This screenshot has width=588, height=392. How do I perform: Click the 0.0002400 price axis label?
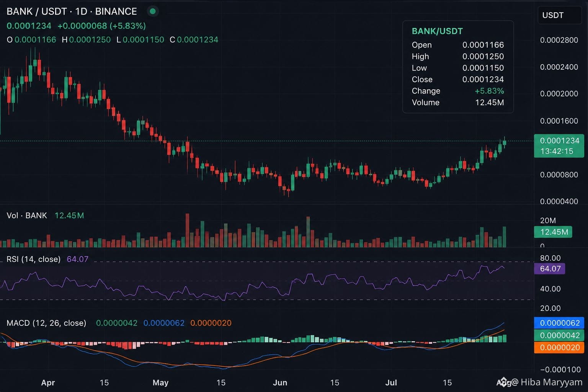click(559, 67)
